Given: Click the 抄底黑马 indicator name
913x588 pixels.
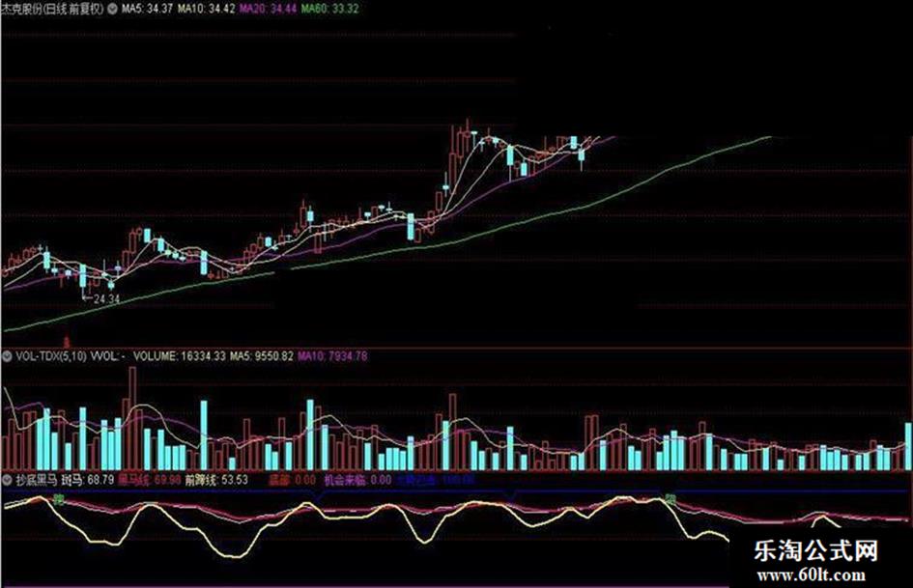Looking at the screenshot, I should coord(36,480).
